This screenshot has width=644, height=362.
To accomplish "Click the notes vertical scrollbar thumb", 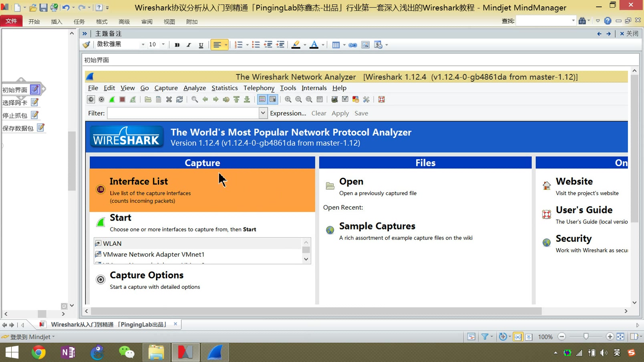I will point(634,149).
